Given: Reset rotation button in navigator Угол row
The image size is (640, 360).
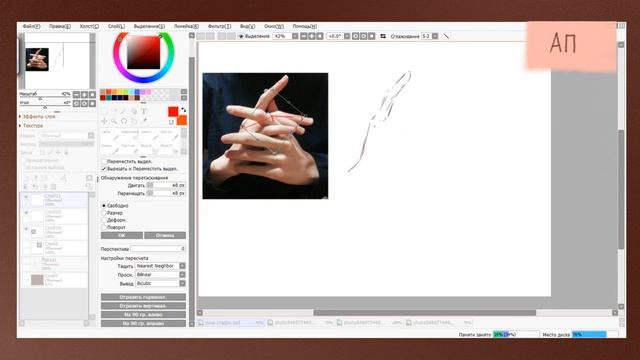Looking at the screenshot, I should click(x=92, y=103).
